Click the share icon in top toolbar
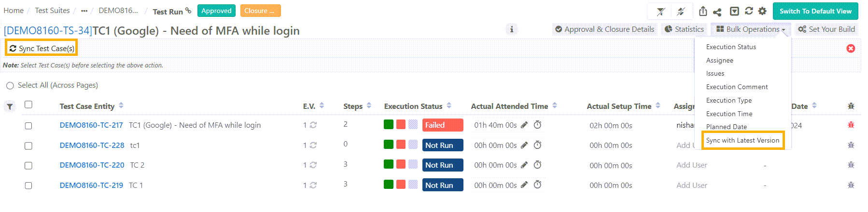 (x=717, y=12)
